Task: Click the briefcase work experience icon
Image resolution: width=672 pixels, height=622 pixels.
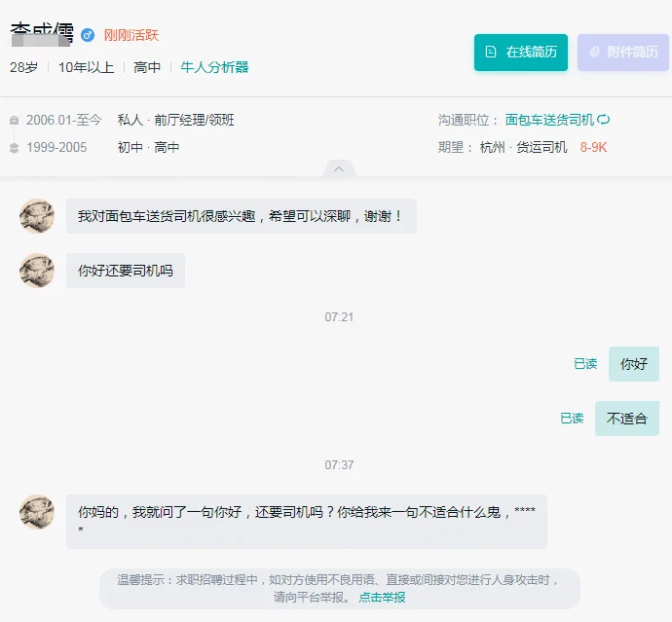Action: click(15, 121)
